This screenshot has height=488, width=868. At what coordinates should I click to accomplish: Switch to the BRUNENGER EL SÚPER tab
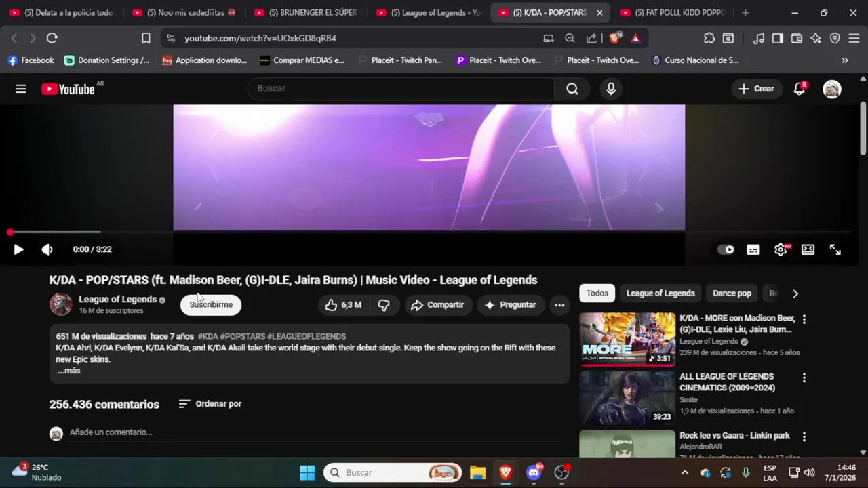pos(306,13)
